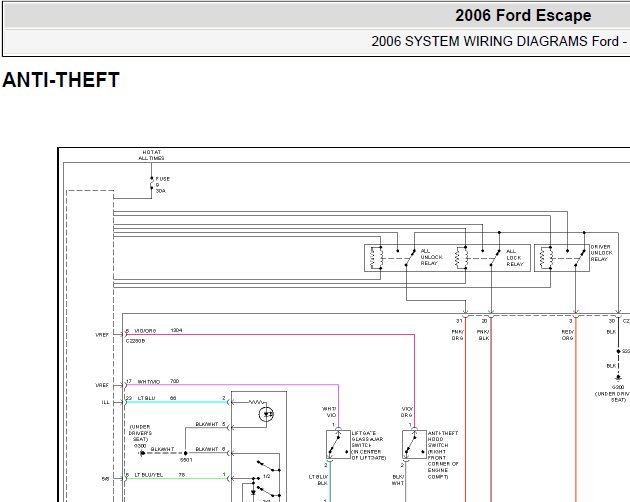Click the All Unlock Relay switch contact
Image resolution: width=630 pixels, height=502 pixels.
(410, 258)
